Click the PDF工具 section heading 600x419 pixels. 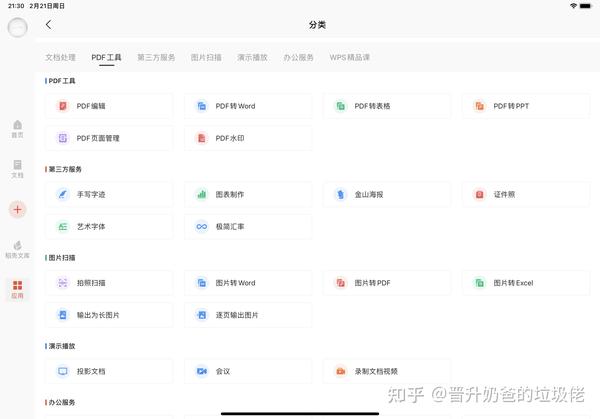coord(62,81)
